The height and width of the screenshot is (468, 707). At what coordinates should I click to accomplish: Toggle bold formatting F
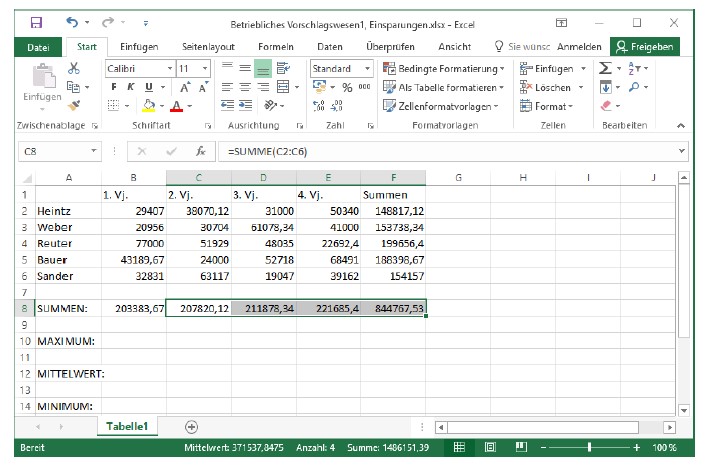(x=114, y=87)
